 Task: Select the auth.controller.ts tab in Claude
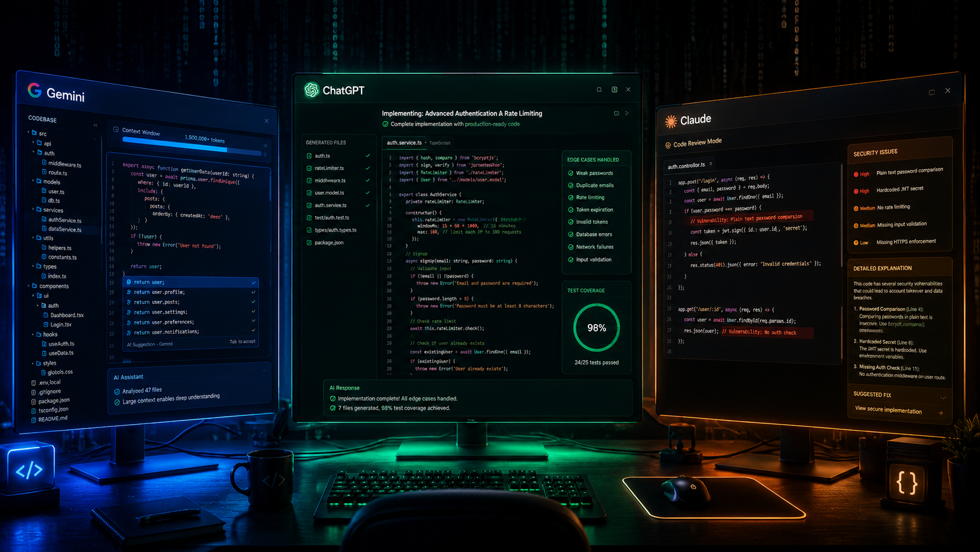coord(689,165)
